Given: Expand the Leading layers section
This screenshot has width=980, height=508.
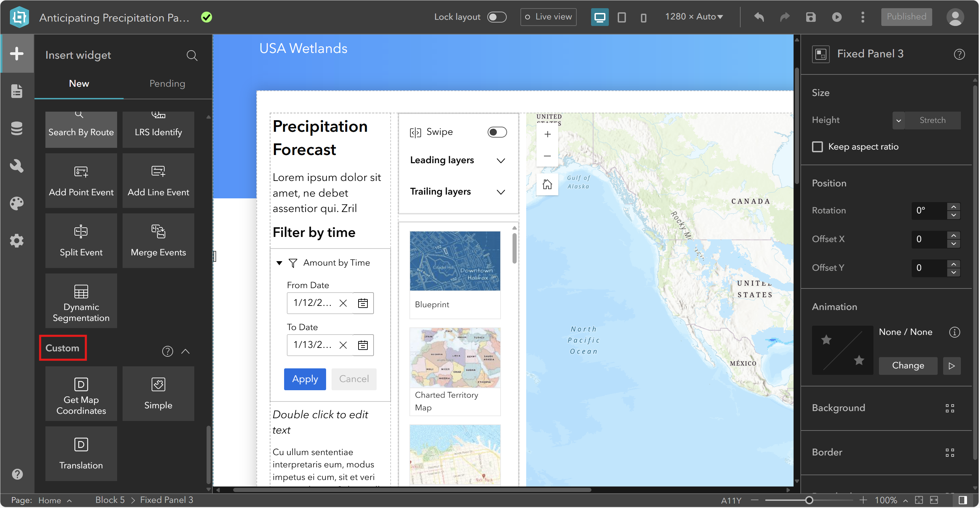Looking at the screenshot, I should coord(501,160).
